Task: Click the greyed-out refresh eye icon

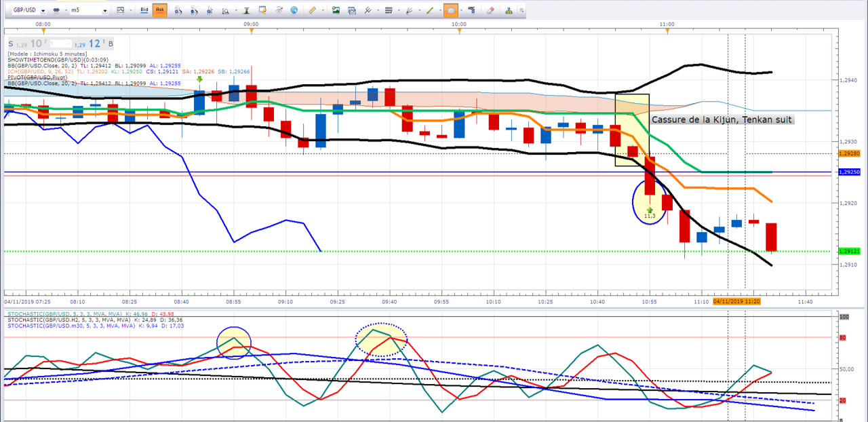Action: click(x=279, y=10)
